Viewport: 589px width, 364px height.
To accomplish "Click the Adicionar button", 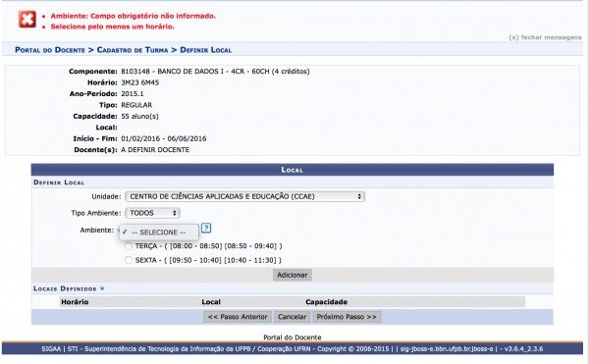I will [x=293, y=275].
